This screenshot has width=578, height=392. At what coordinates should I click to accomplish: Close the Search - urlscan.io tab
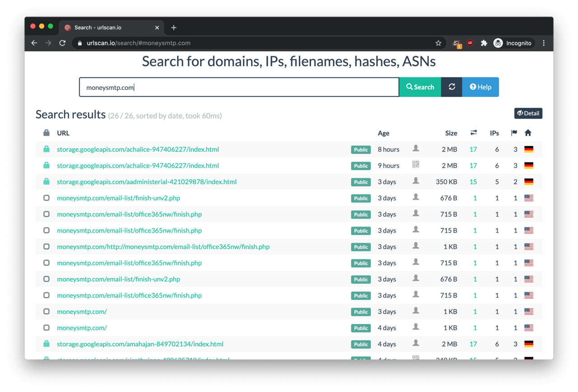(157, 28)
